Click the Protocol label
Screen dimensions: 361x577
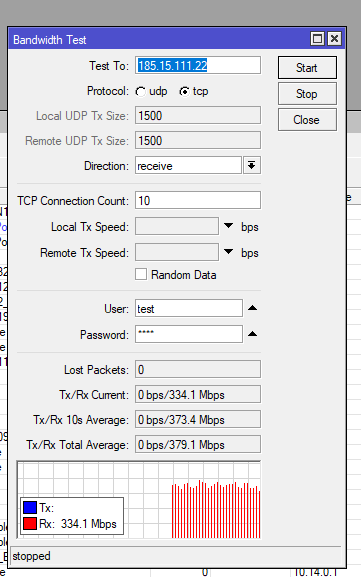[108, 91]
